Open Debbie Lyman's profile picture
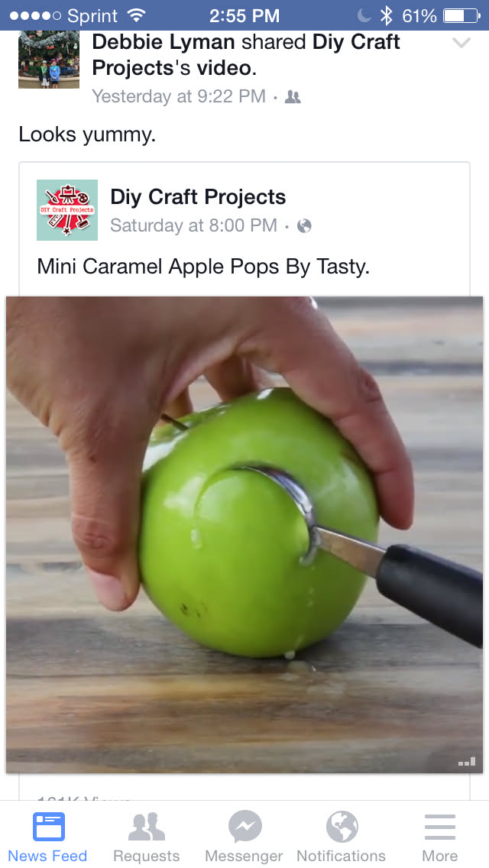This screenshot has height=868, width=489. (x=49, y=60)
